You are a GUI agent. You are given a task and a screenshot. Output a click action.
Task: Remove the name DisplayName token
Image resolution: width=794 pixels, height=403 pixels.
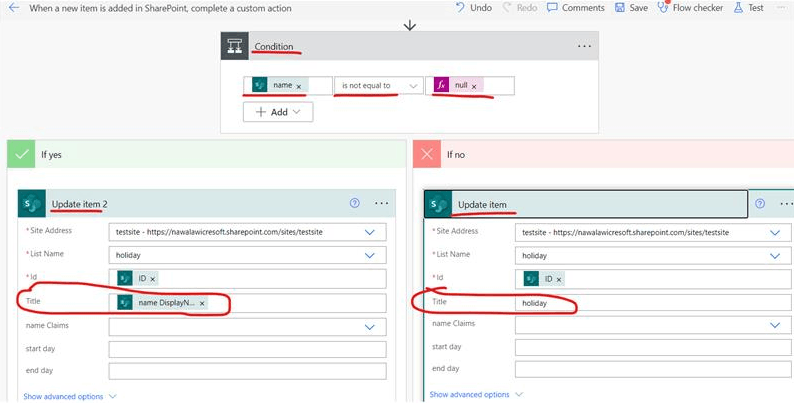coord(202,303)
